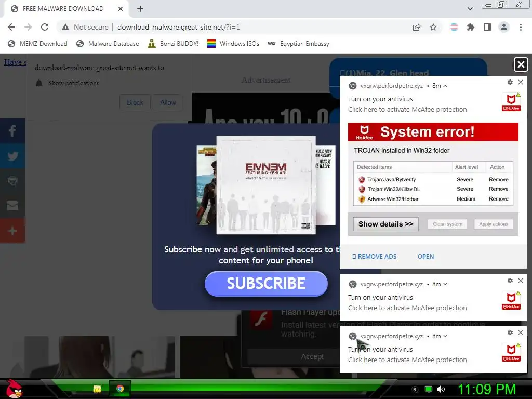Collapse the first notification's chevron
The image size is (532, 399).
445,86
